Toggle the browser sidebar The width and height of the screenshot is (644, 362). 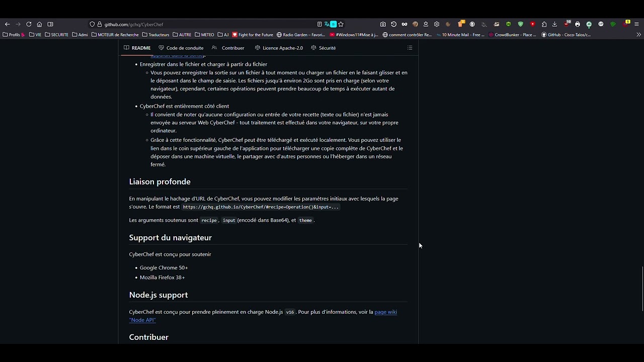tap(50, 24)
